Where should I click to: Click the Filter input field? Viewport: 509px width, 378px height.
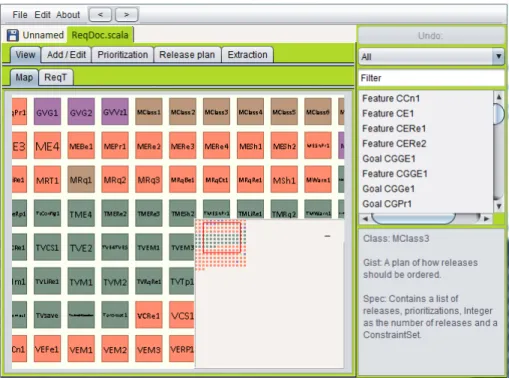click(431, 78)
